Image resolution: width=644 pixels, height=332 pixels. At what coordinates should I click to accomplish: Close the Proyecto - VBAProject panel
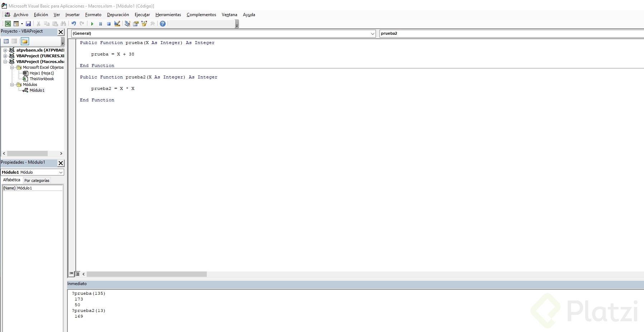(x=61, y=32)
